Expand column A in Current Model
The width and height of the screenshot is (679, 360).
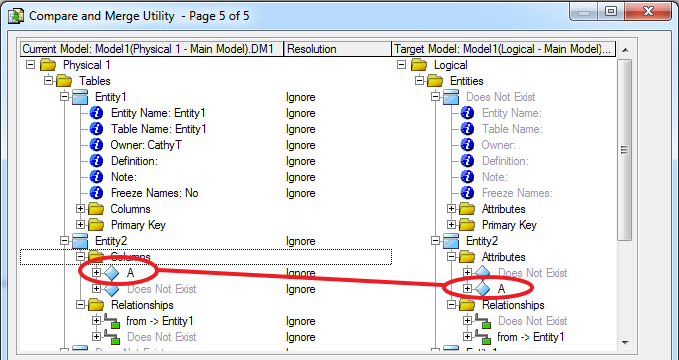point(96,273)
